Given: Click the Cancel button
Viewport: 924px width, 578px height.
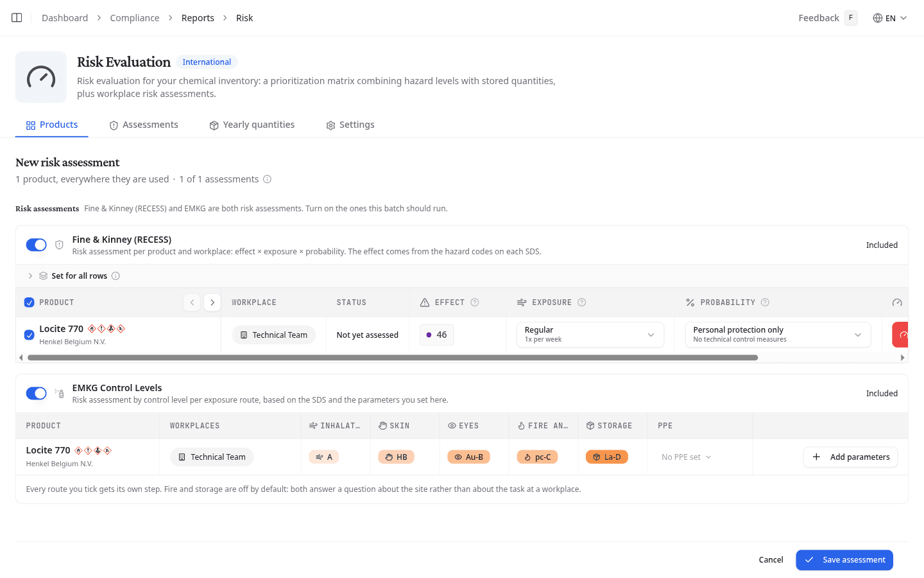Looking at the screenshot, I should click(x=771, y=560).
